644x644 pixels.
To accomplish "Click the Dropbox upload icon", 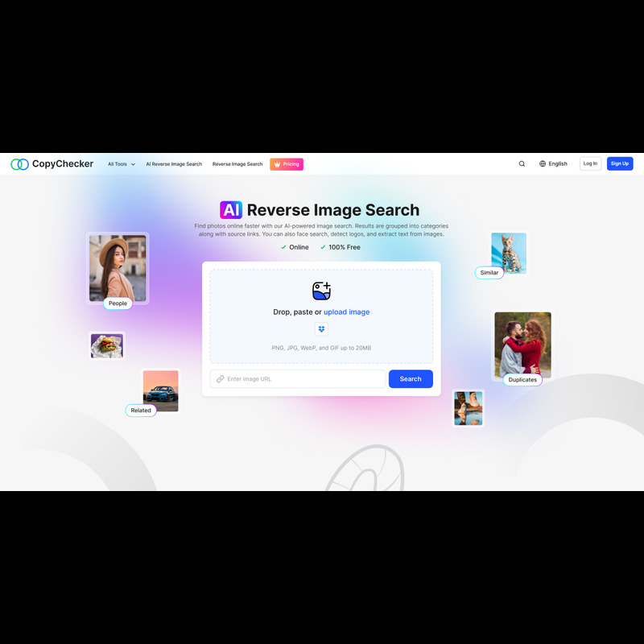I will pos(321,329).
